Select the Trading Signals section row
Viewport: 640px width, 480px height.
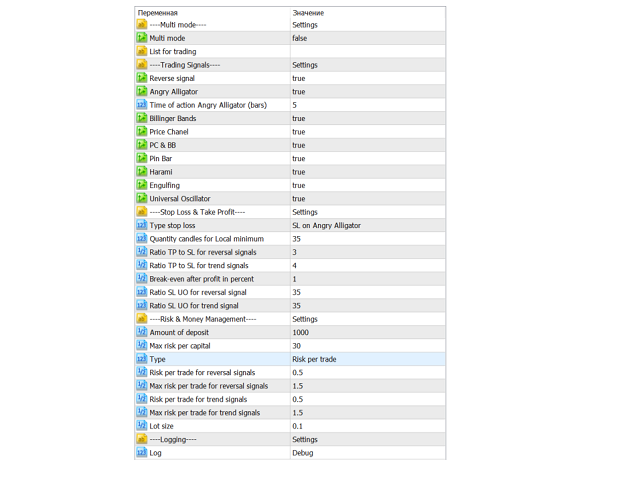click(184, 65)
